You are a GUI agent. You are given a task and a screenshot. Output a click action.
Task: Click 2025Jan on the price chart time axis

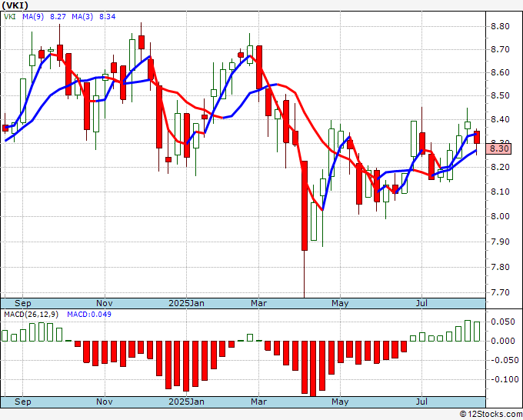click(186, 304)
